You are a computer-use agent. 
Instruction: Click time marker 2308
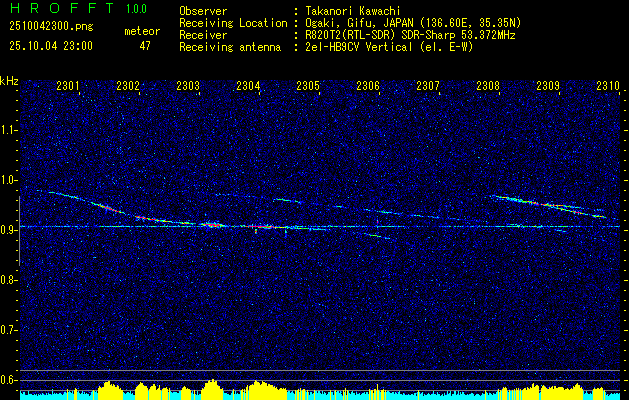[x=488, y=85]
